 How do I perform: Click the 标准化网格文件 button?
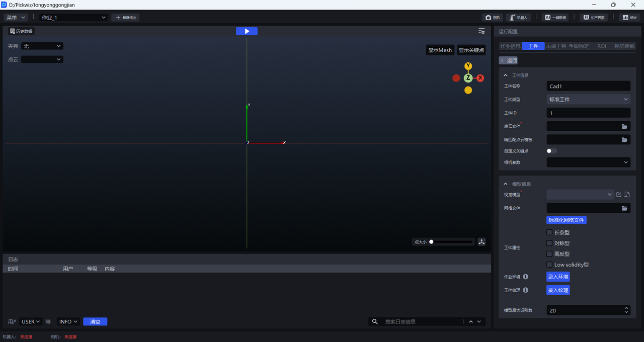pos(567,220)
